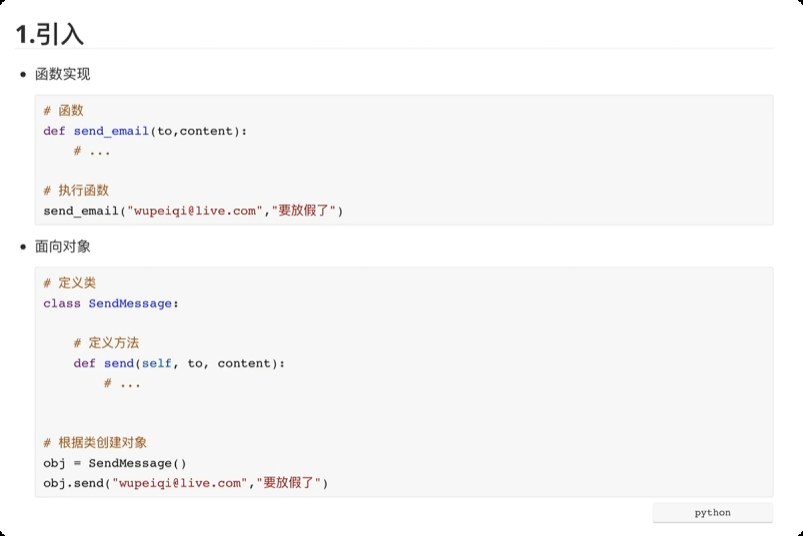Click the "# 定义方法" comment

(x=106, y=343)
